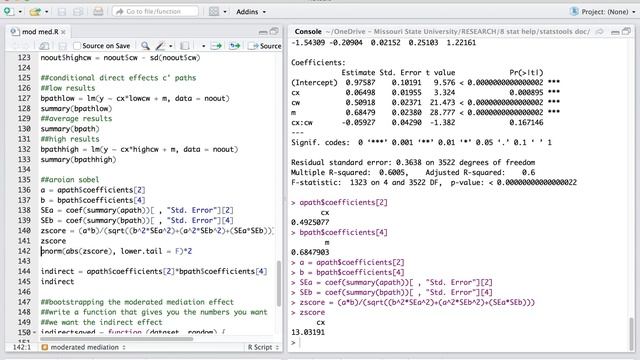Screen dimensions: 640x360
Task: Click the 13.03191 console output value
Action: point(308,332)
